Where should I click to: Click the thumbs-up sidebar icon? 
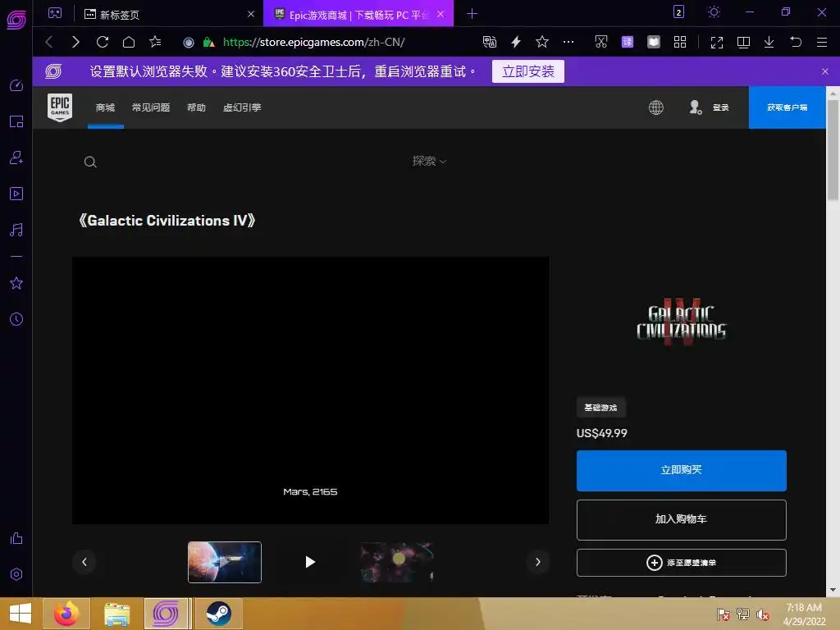click(x=16, y=538)
